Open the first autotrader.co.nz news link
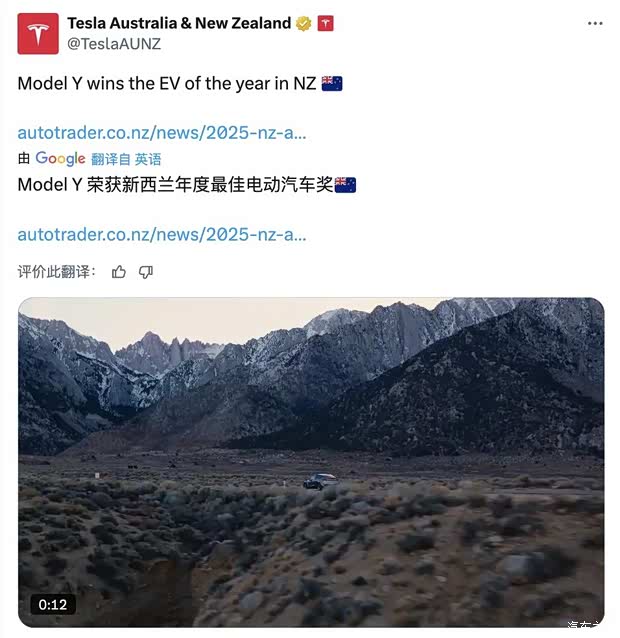 162,133
